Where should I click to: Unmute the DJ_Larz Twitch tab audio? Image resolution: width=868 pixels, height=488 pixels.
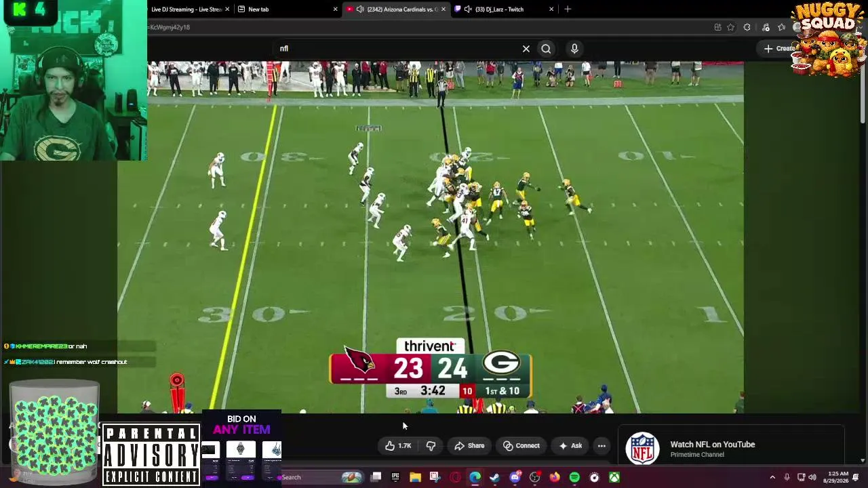point(468,9)
